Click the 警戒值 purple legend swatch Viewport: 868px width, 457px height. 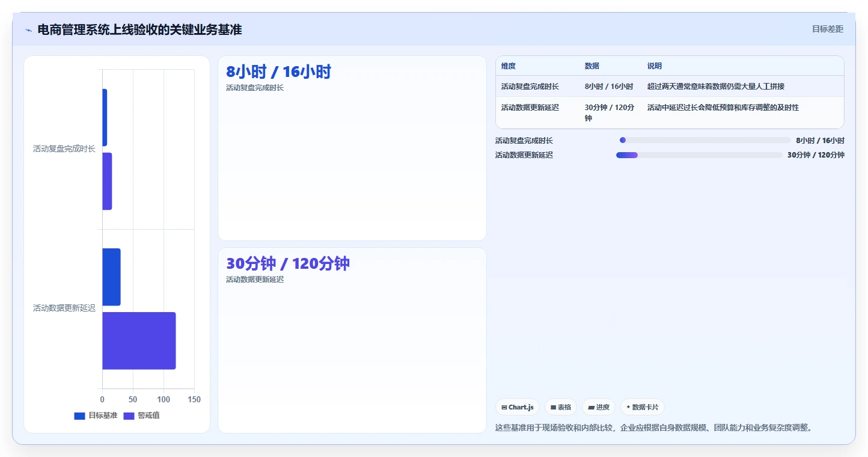point(129,416)
